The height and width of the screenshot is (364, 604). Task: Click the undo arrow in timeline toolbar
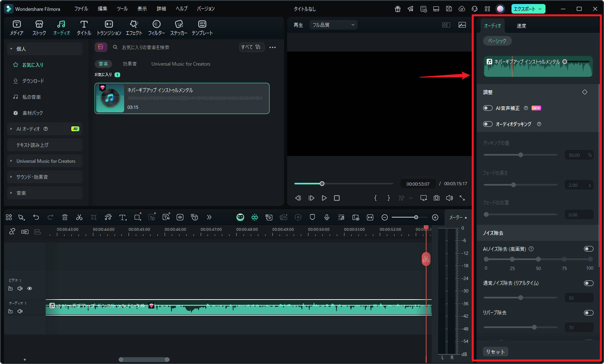pos(36,217)
